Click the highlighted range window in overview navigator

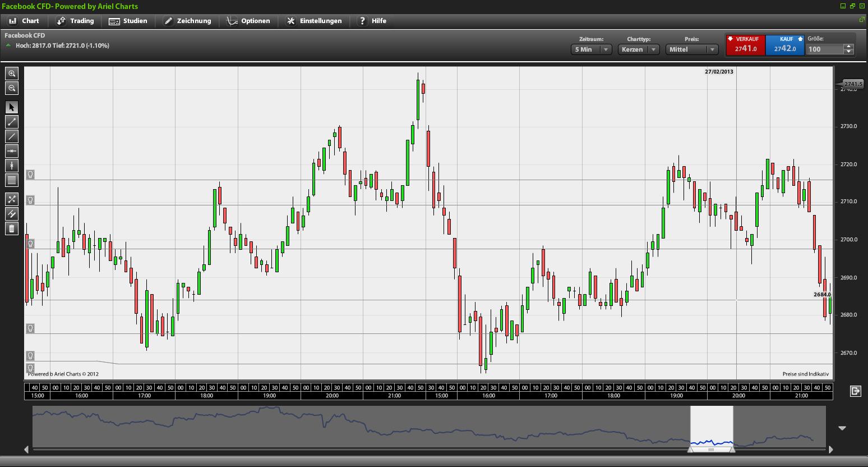711,428
